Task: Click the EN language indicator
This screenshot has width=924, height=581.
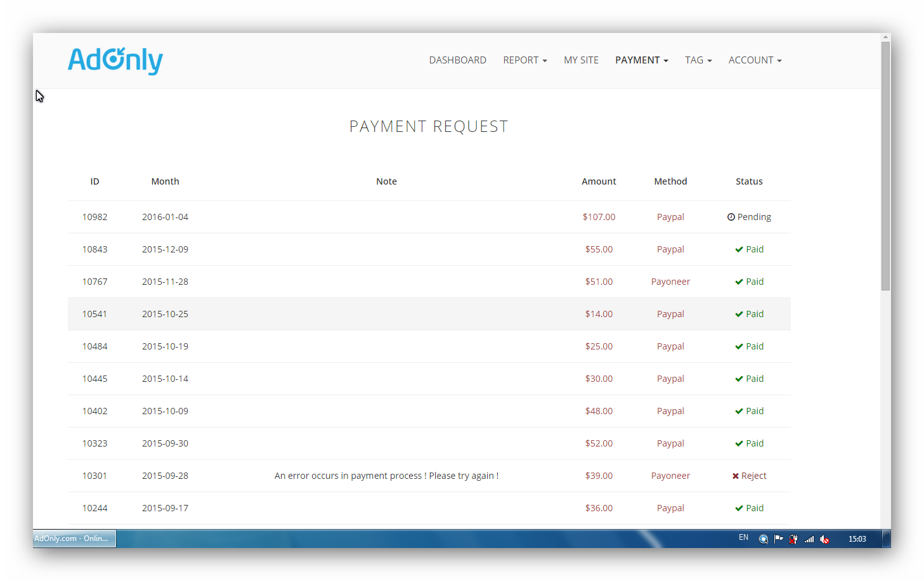Action: tap(744, 538)
